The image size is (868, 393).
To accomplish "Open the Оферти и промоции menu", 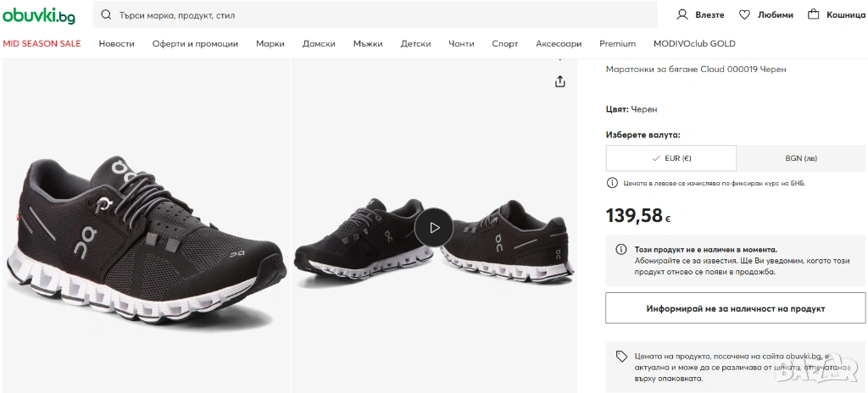I will pyautogui.click(x=195, y=43).
